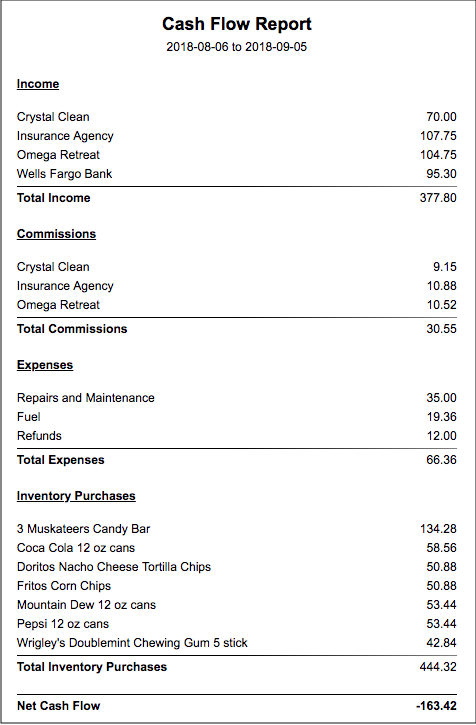Viewport: 476px width, 725px height.
Task: Click the Expenses section heading
Action: coord(45,365)
